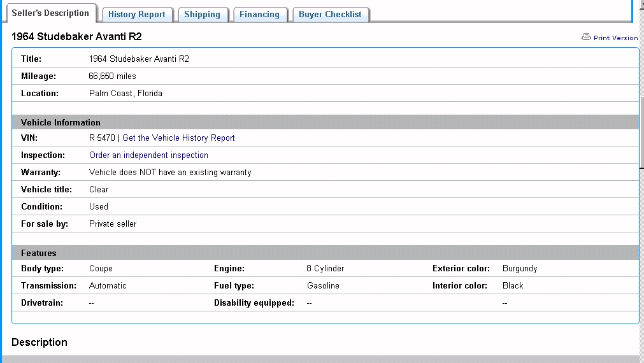Select the Private seller text
The width and height of the screenshot is (644, 363).
(x=113, y=224)
